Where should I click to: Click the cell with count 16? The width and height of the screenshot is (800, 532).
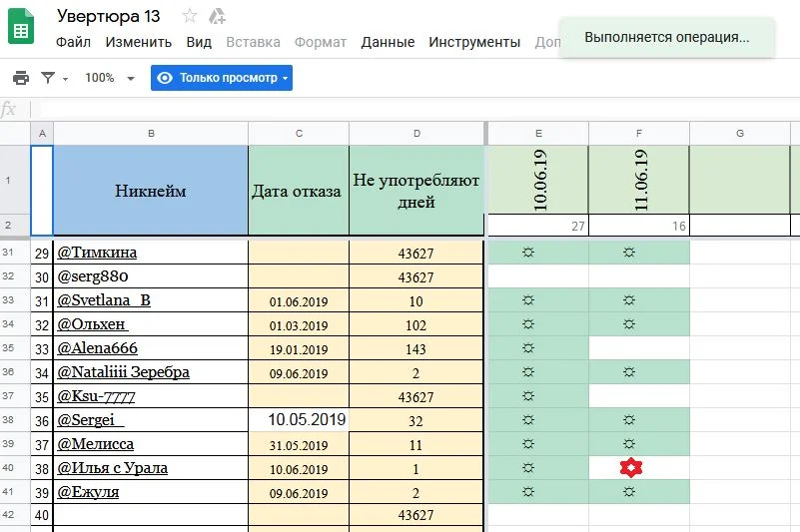coord(639,226)
